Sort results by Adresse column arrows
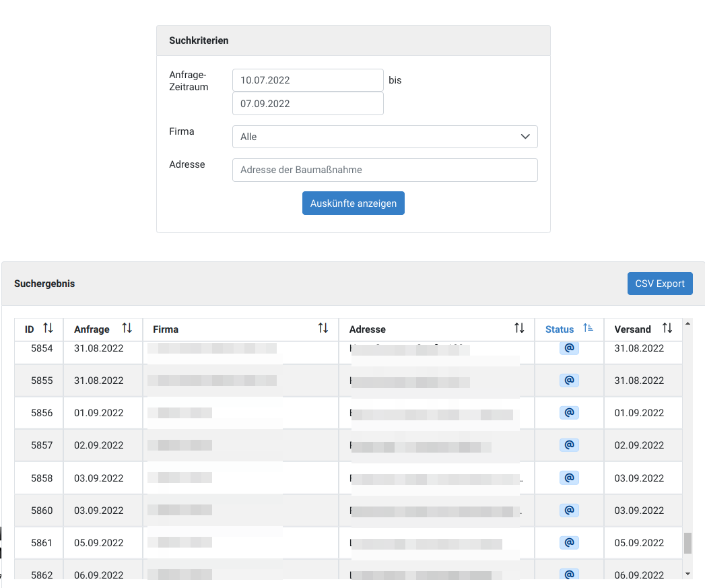 519,329
